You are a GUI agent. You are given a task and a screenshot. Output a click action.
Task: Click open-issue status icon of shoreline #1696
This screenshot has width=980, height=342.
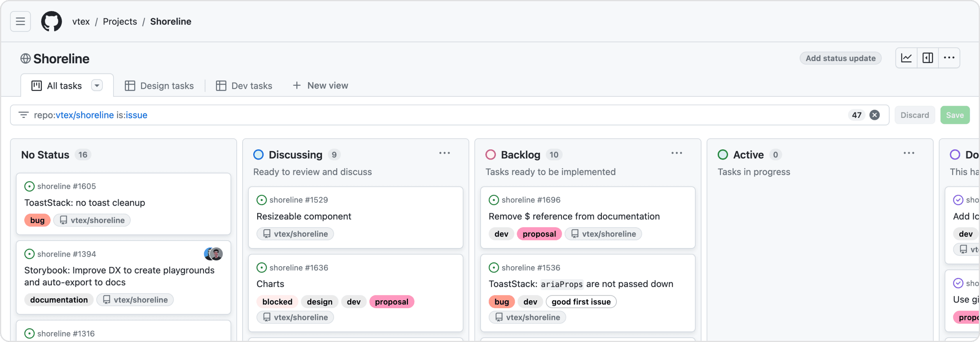494,200
